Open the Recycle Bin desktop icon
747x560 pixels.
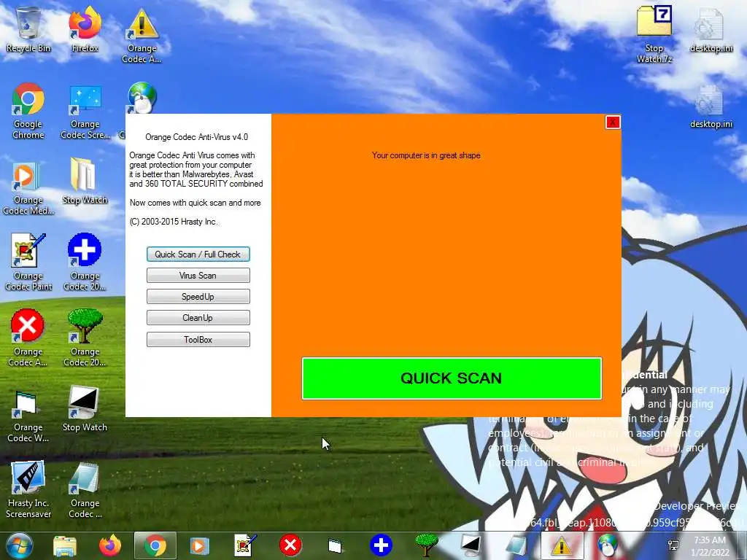coord(28,29)
